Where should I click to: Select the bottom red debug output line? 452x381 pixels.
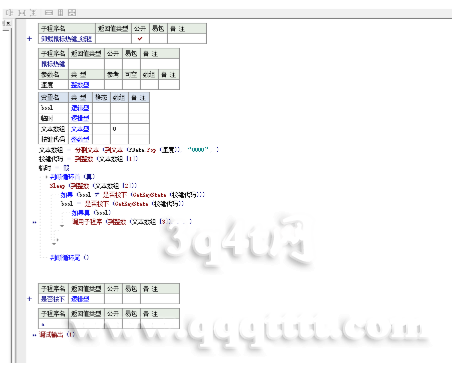(57, 334)
